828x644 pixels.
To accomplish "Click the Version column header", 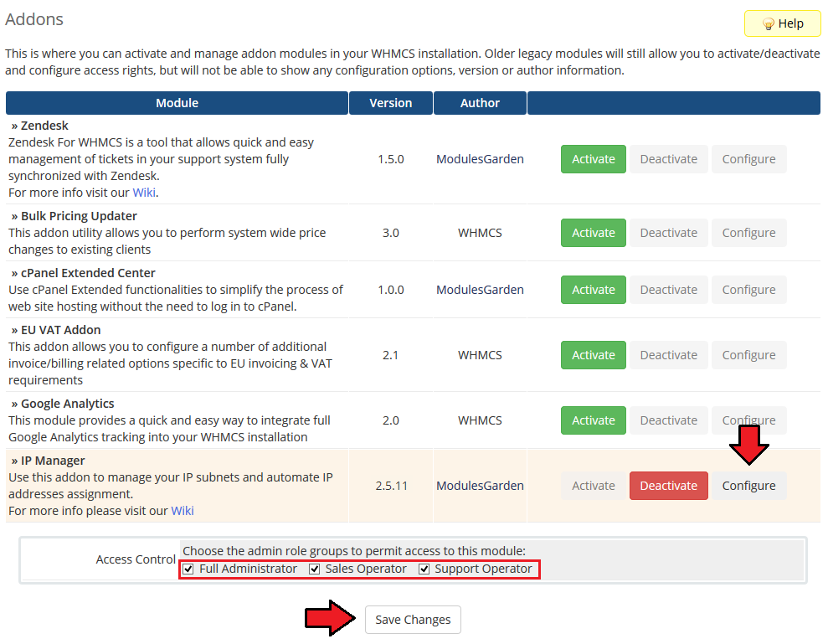I will tap(391, 103).
